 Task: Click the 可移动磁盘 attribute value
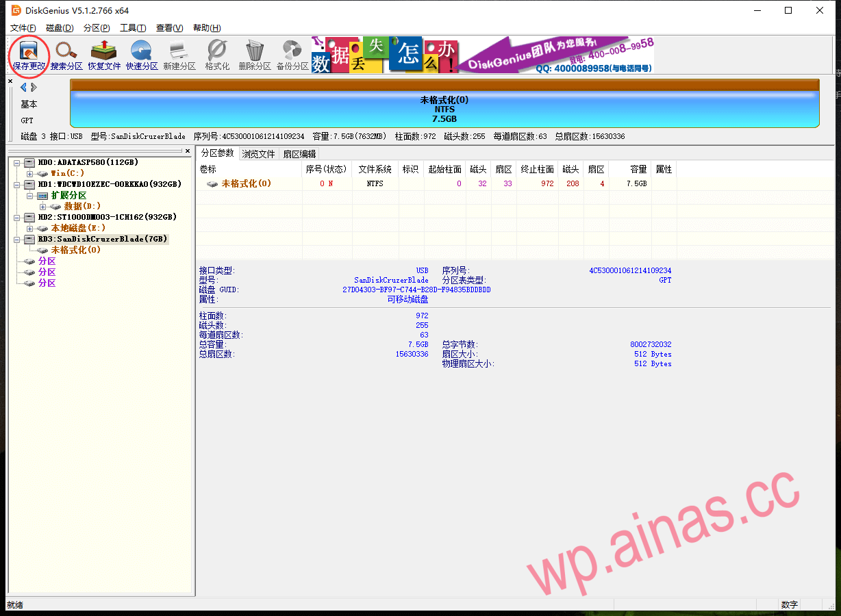pos(408,299)
